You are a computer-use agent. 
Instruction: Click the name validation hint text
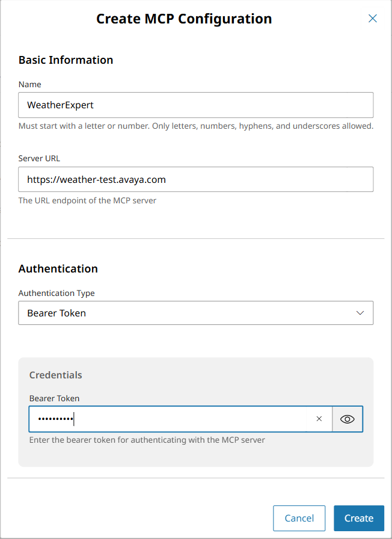coord(196,126)
